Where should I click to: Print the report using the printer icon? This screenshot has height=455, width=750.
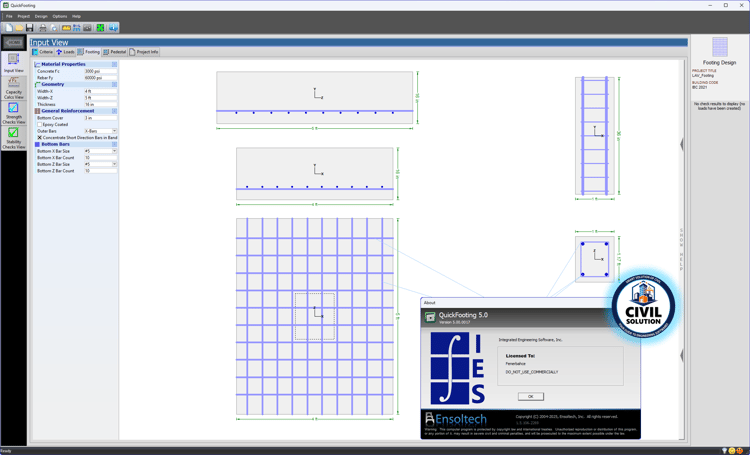pos(43,28)
